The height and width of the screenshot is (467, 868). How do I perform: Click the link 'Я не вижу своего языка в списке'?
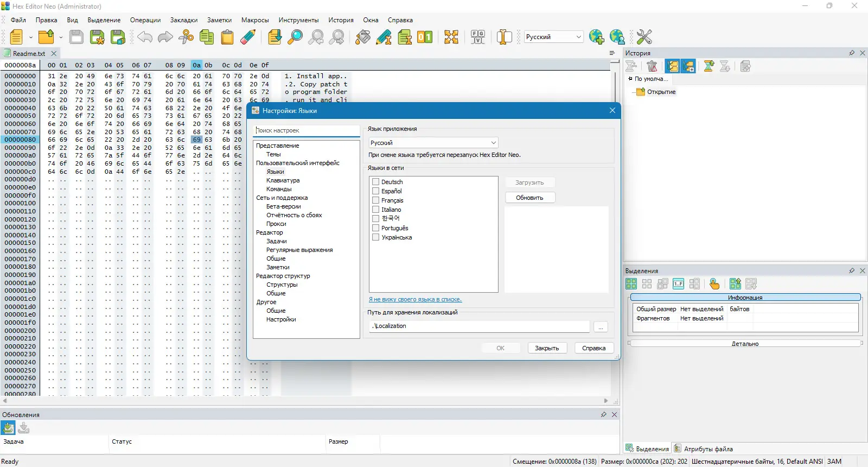[415, 299]
